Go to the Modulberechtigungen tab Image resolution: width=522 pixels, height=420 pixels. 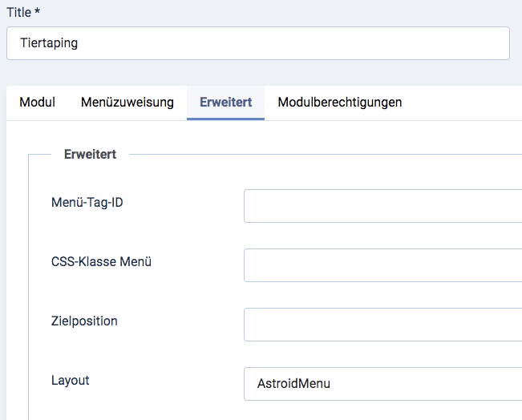click(x=339, y=103)
